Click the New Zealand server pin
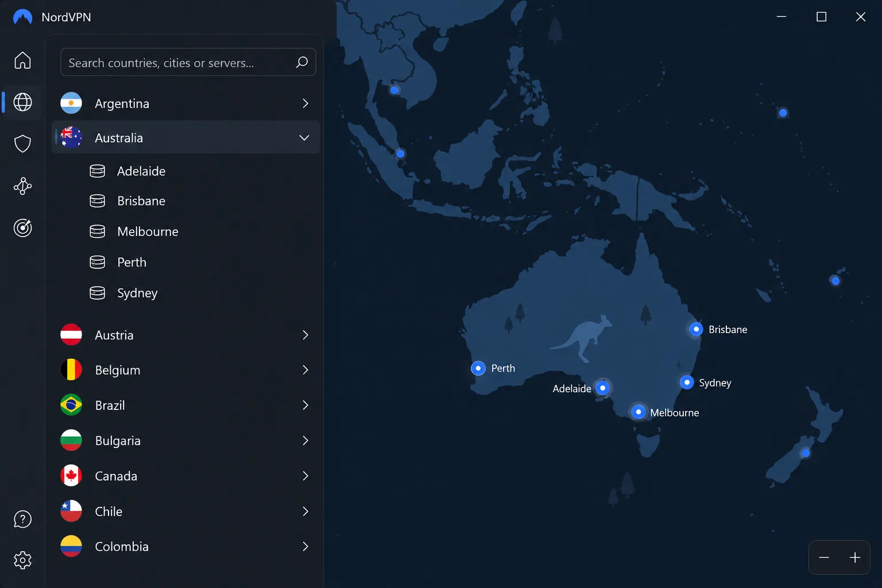 806,453
